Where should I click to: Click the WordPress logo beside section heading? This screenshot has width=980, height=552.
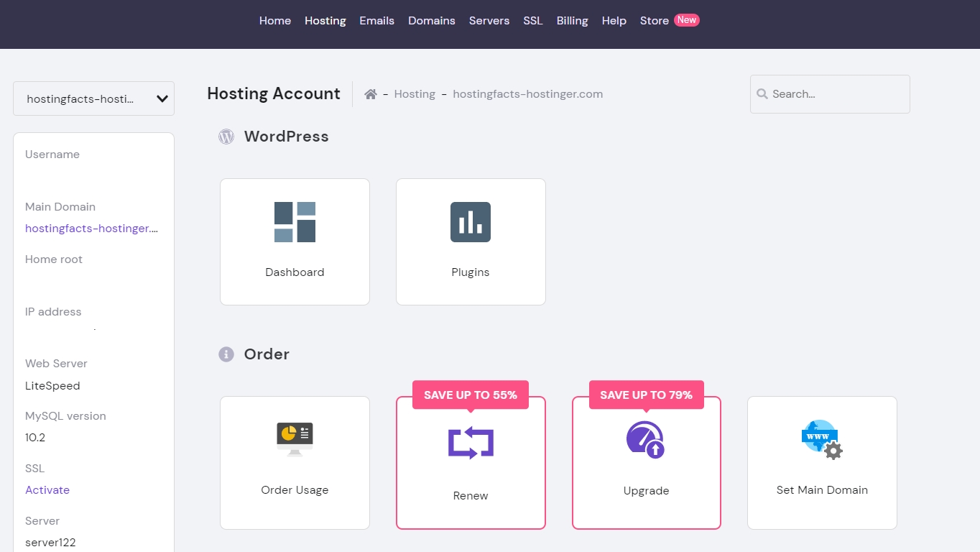(226, 137)
